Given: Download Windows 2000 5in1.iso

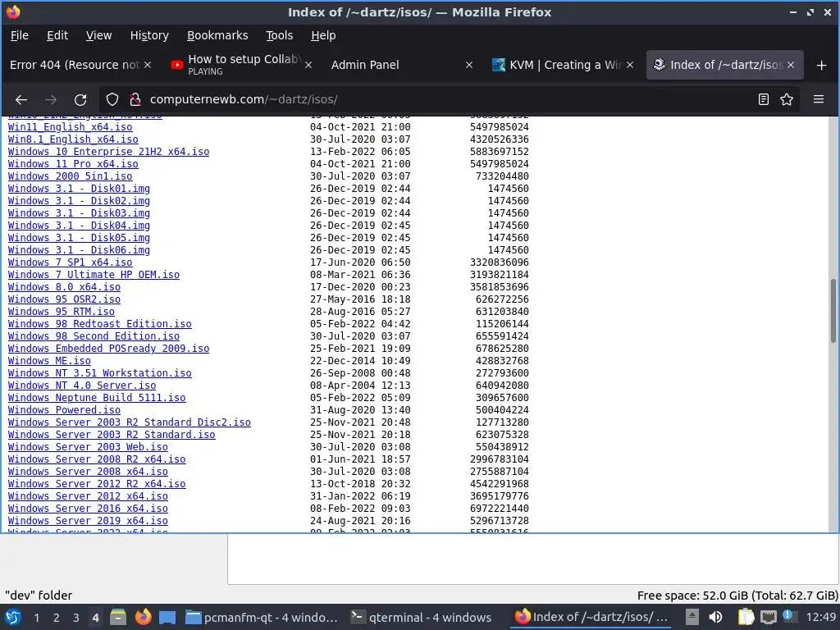Looking at the screenshot, I should [71, 176].
